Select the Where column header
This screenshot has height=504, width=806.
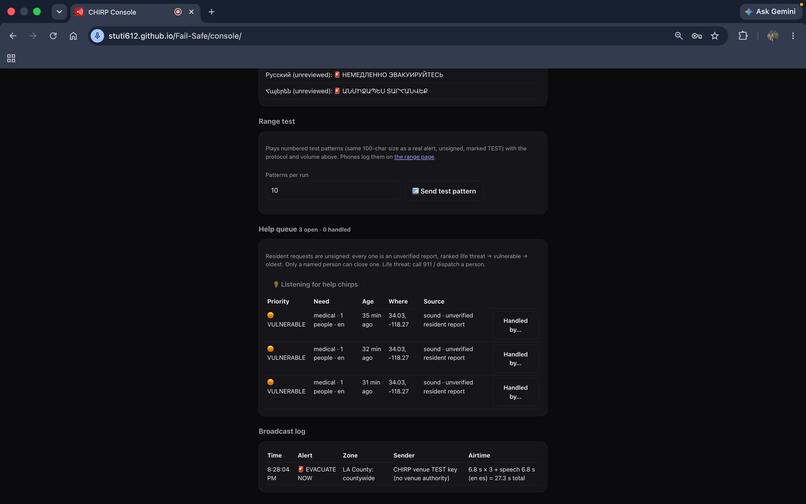(x=398, y=301)
